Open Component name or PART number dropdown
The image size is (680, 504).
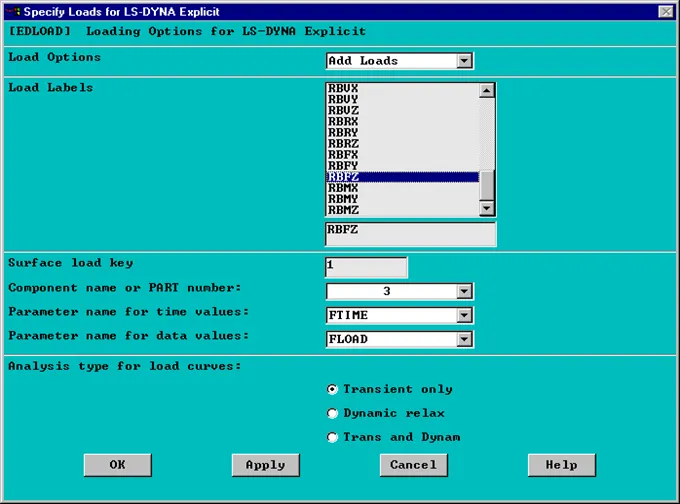coord(464,291)
